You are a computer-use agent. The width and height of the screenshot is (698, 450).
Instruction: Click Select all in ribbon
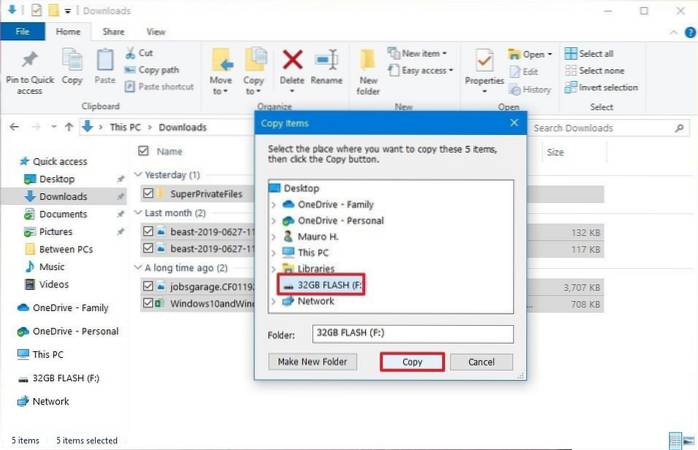click(589, 53)
